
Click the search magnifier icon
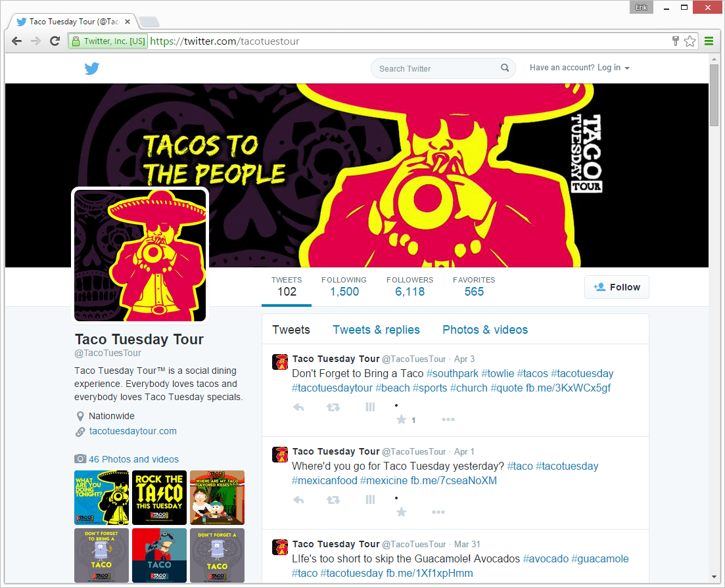[x=505, y=68]
